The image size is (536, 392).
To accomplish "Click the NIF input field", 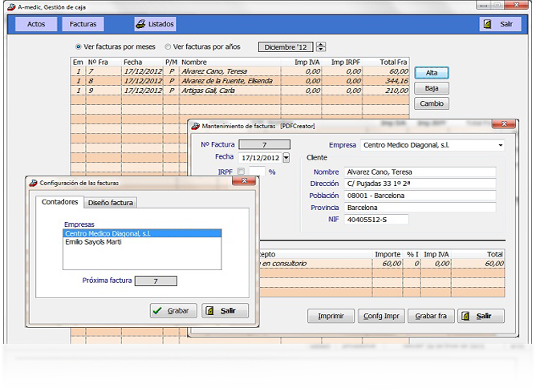I will tap(376, 220).
